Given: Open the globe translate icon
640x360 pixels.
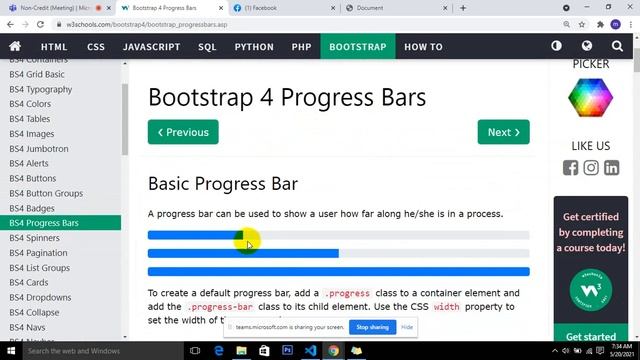Looking at the screenshot, I should click(587, 46).
